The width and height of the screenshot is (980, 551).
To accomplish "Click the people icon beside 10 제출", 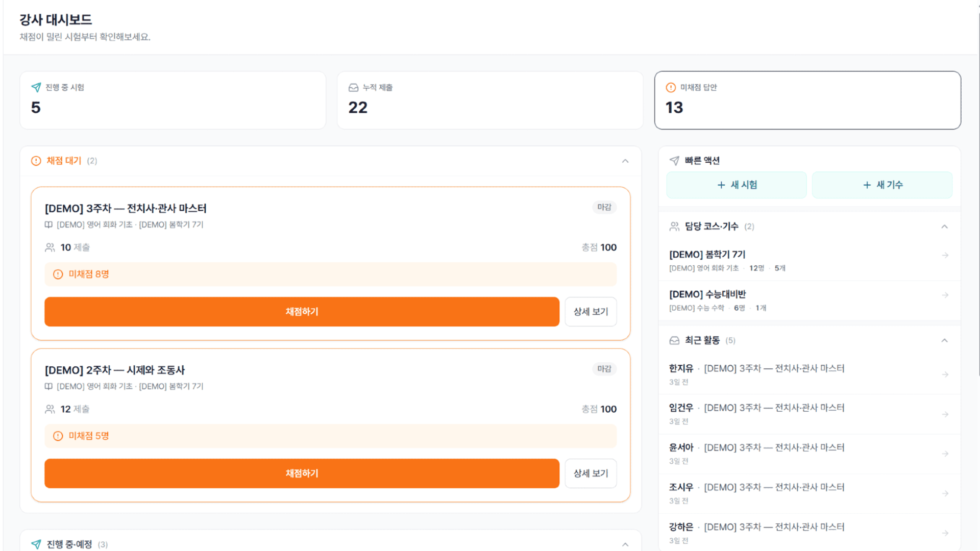I will click(50, 247).
